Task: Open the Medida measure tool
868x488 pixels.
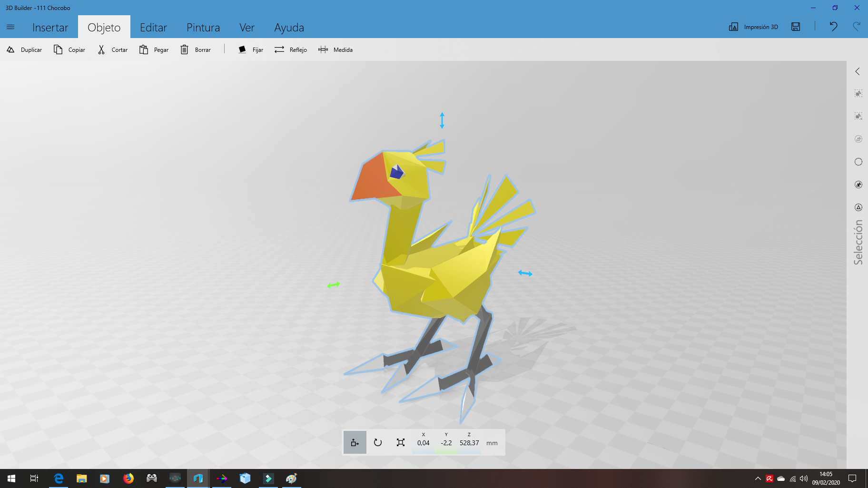Action: point(335,49)
